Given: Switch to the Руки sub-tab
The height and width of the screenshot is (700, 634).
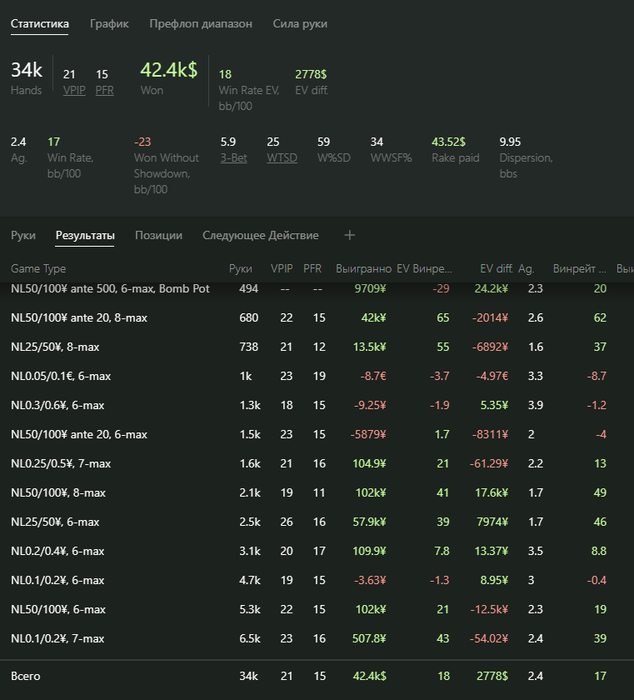Looking at the screenshot, I should coord(23,235).
